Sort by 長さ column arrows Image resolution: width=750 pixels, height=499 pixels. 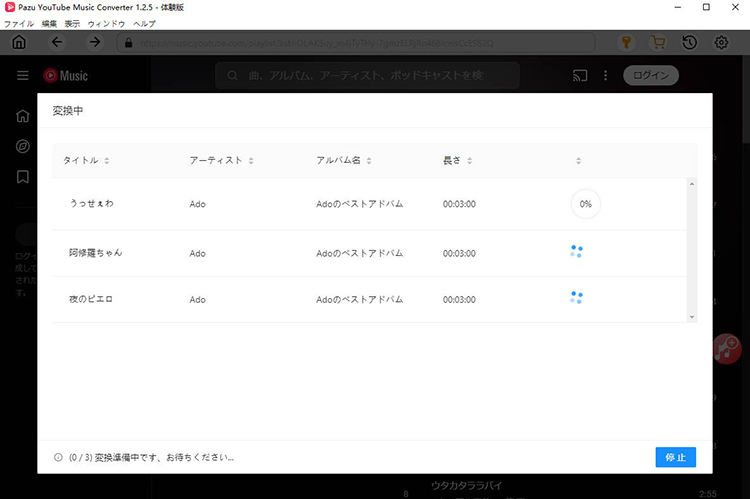pos(470,161)
